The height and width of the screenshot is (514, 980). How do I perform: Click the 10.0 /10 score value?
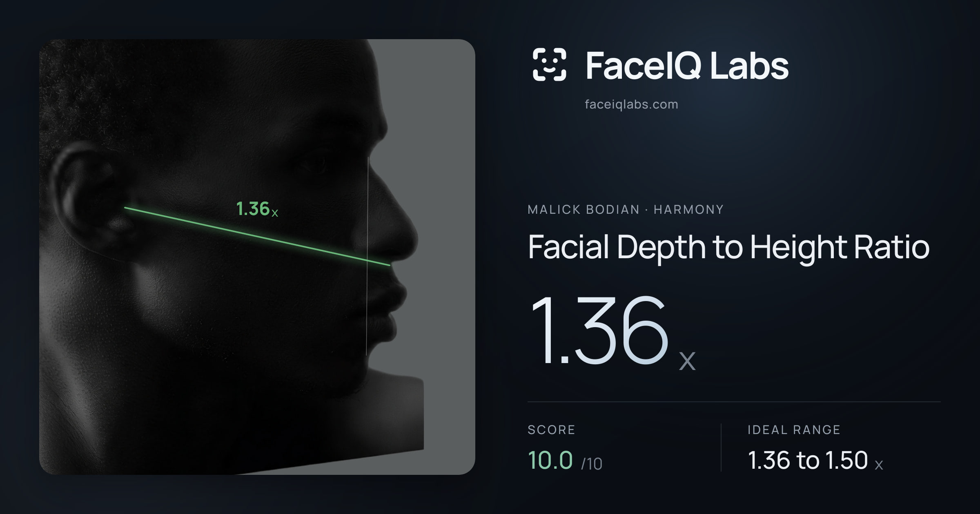click(x=565, y=461)
